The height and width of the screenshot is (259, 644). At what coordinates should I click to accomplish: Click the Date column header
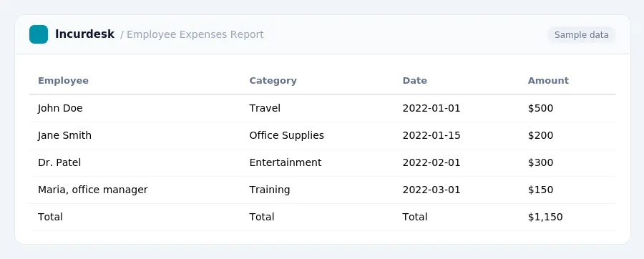(414, 80)
